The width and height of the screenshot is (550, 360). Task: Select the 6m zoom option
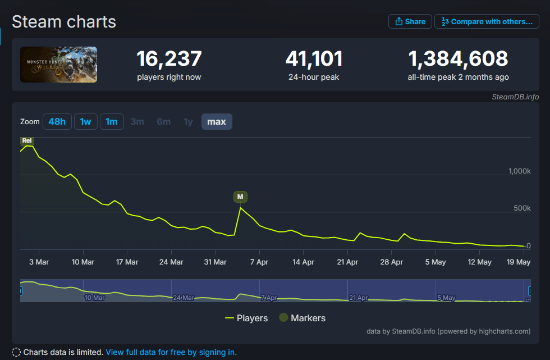[163, 122]
